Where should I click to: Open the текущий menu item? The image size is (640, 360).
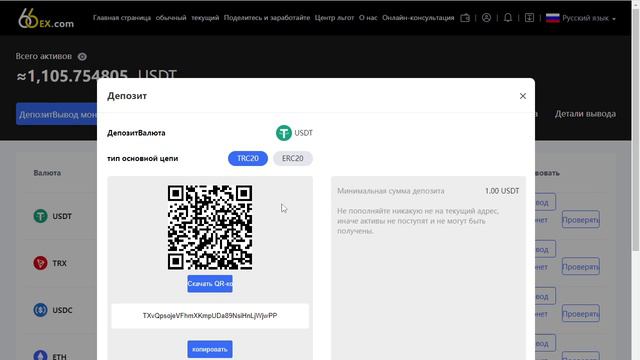point(205,18)
